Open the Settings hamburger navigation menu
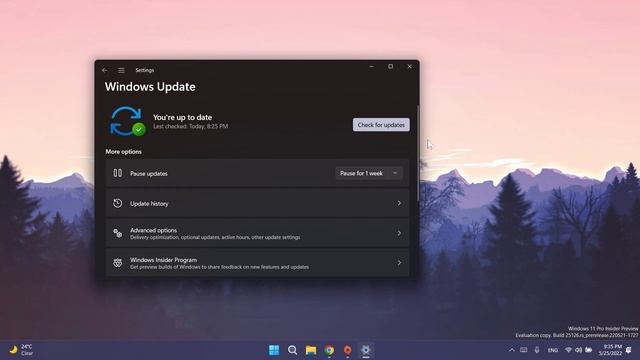The height and width of the screenshot is (360, 640). click(x=121, y=70)
